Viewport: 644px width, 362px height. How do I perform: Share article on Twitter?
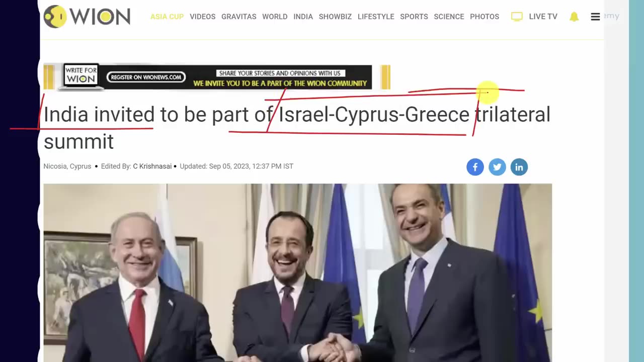[497, 167]
